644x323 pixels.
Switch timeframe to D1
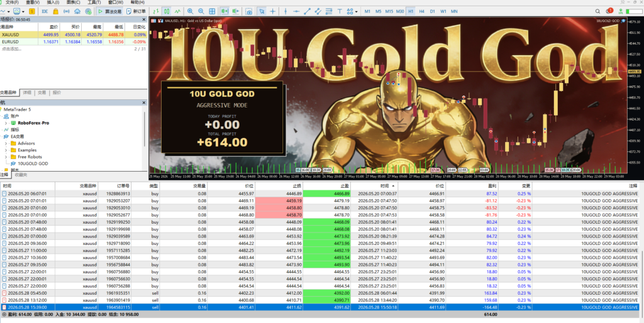pyautogui.click(x=433, y=11)
